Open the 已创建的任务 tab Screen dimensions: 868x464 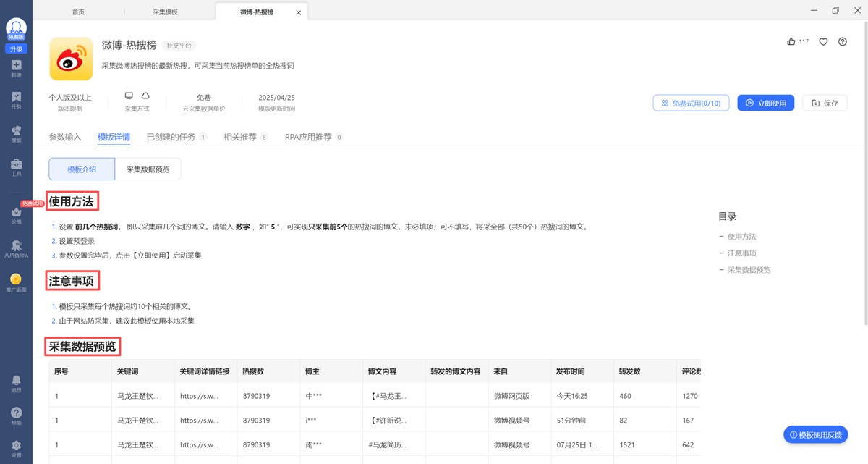[x=171, y=137]
